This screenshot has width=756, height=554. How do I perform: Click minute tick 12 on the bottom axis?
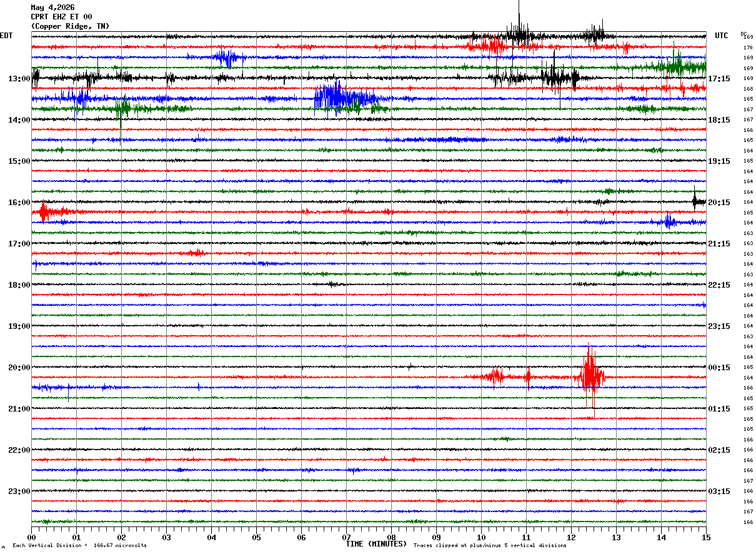point(571,537)
